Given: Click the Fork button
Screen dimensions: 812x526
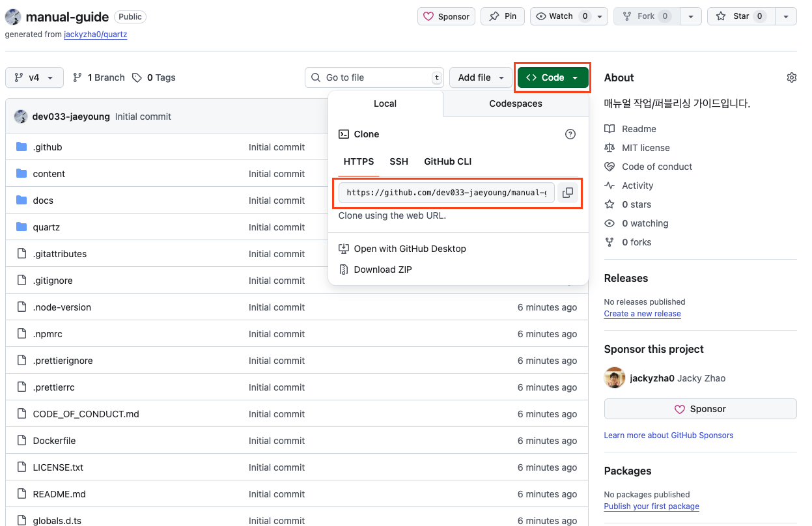Looking at the screenshot, I should point(647,16).
